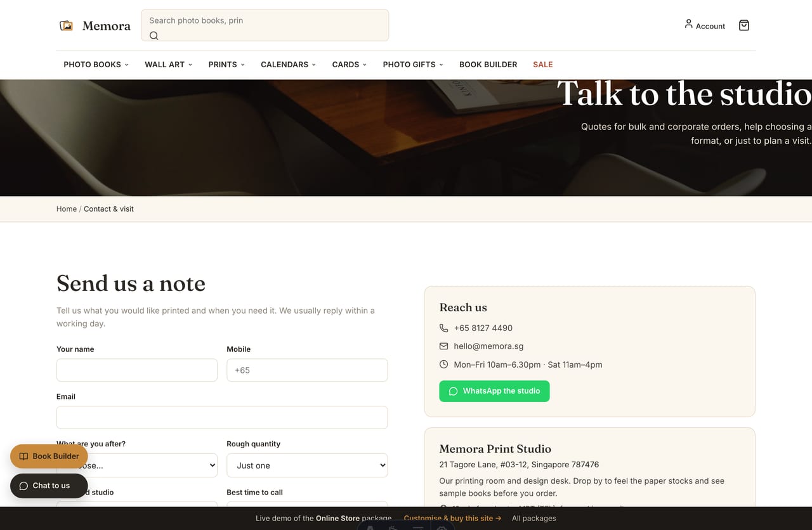Click the 'Send us a note' heading

pos(131,283)
